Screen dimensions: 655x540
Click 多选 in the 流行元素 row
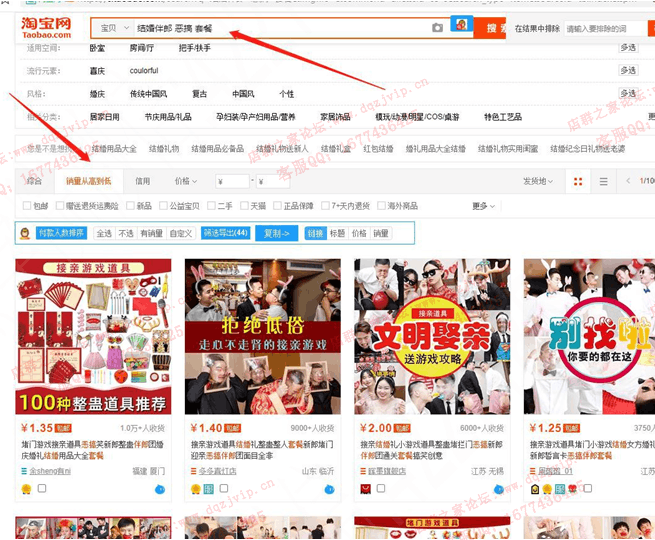tap(628, 70)
